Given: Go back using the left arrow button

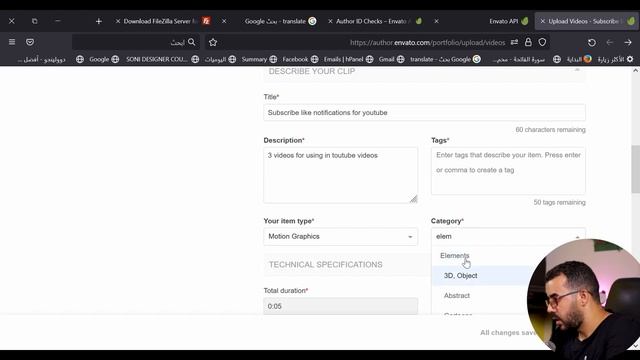Looking at the screenshot, I should (x=609, y=42).
